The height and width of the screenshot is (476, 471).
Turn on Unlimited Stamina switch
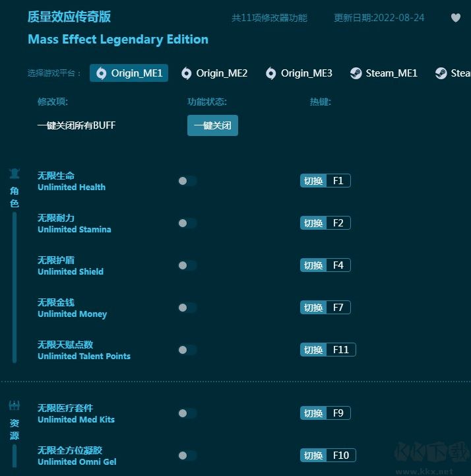click(187, 223)
